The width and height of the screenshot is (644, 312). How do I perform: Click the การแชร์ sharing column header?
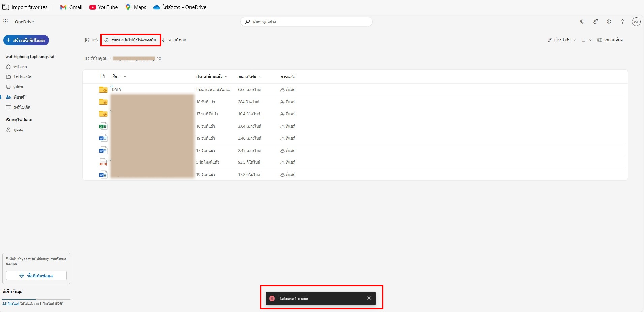click(287, 77)
